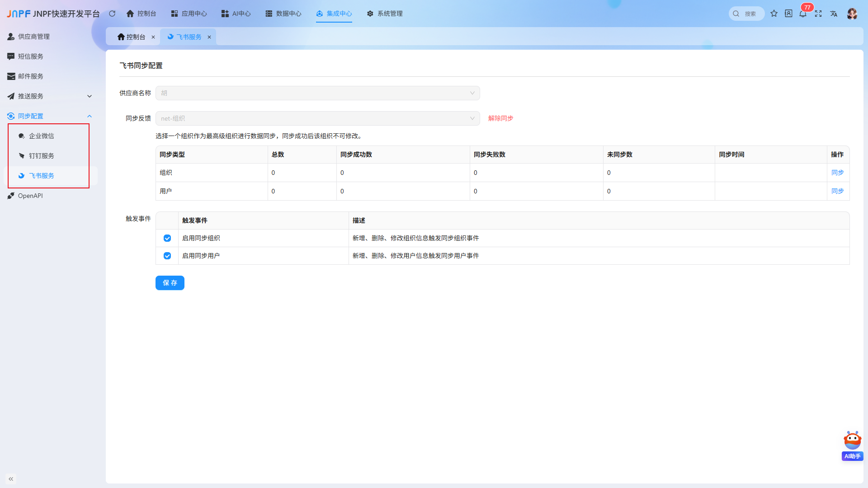The image size is (868, 488).
Task: Close the 飞书服务 tab
Action: click(209, 37)
